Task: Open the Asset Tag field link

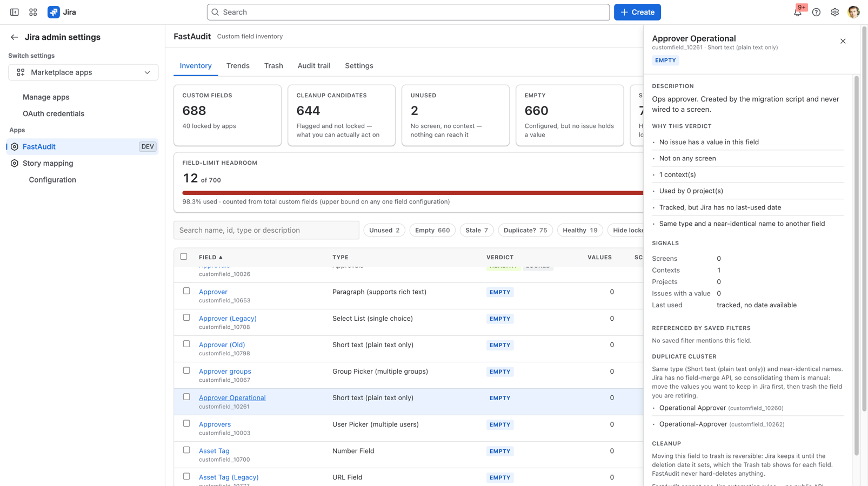Action: 214,451
